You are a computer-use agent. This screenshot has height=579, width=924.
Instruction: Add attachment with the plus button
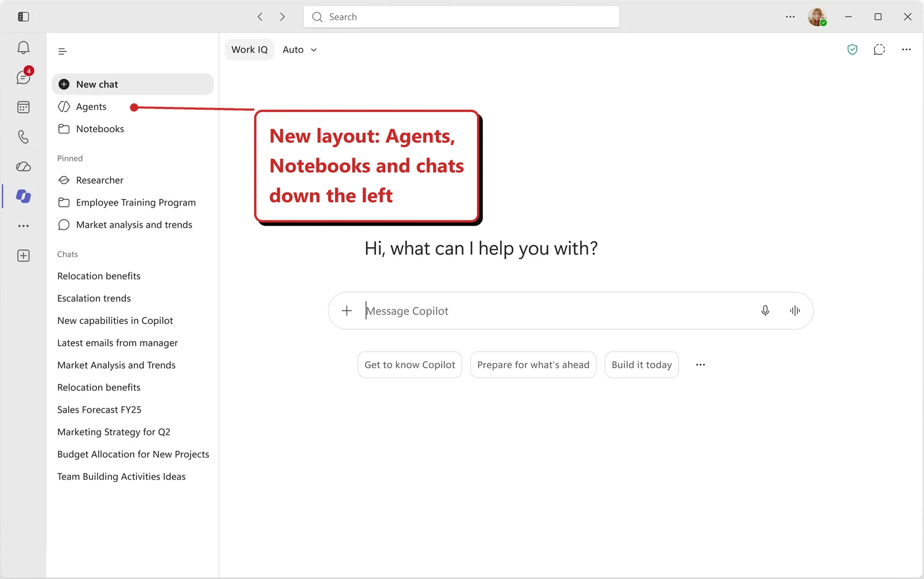(x=346, y=311)
